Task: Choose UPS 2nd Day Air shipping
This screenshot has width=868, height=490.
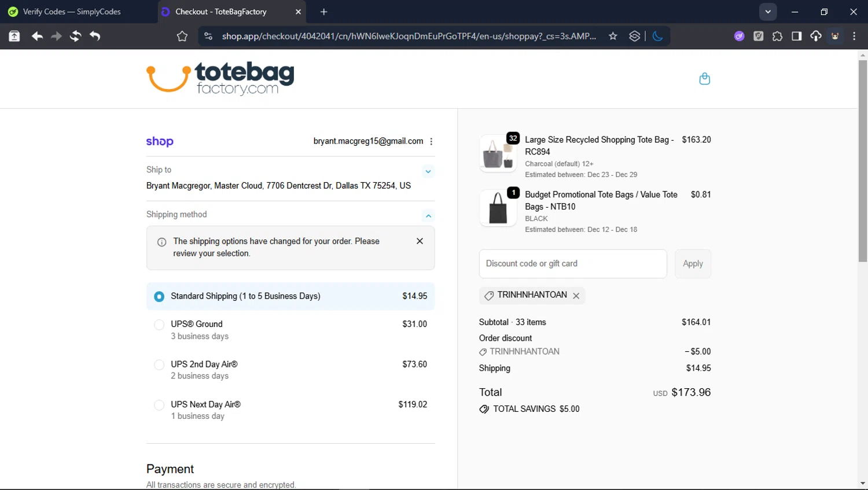Action: pyautogui.click(x=159, y=365)
